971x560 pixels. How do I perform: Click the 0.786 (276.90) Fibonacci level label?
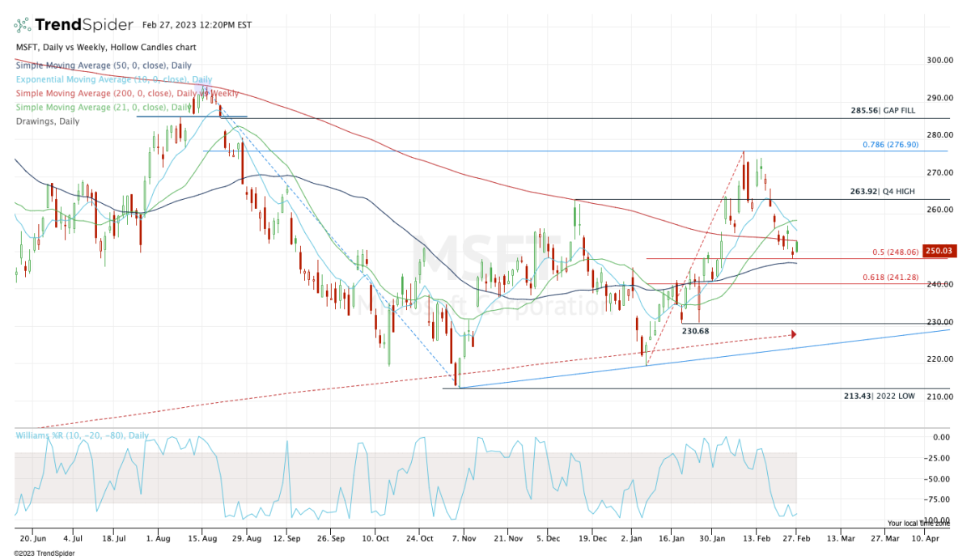[x=889, y=145]
